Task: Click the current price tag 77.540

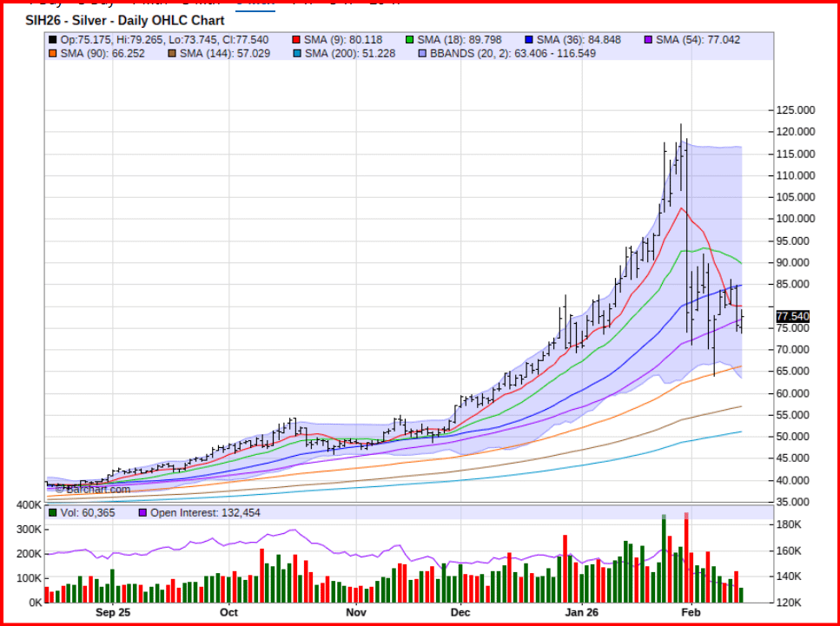Action: pos(793,317)
